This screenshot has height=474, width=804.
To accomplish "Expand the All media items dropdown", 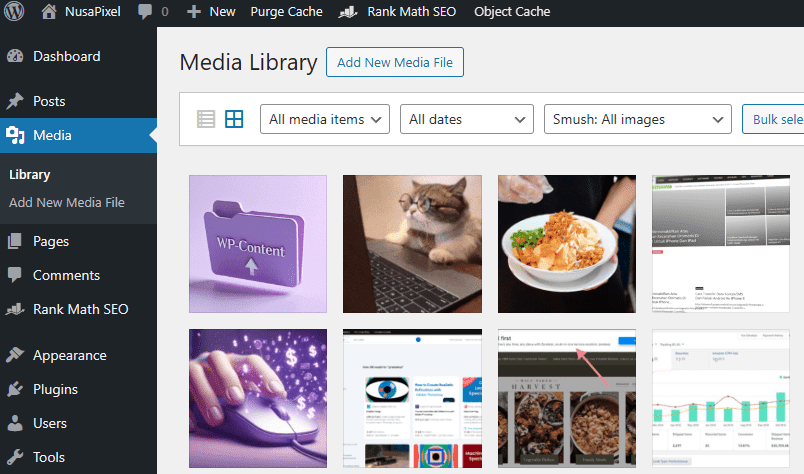I will [325, 119].
